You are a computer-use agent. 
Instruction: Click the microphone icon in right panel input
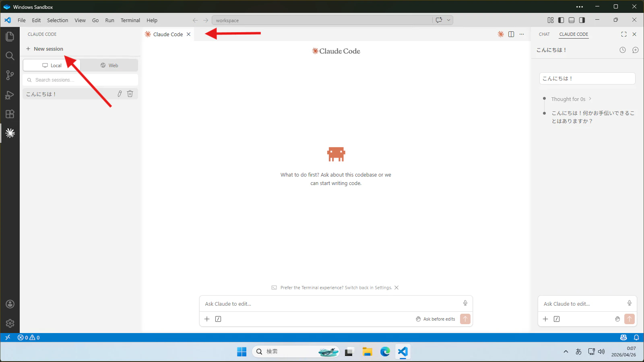click(630, 303)
